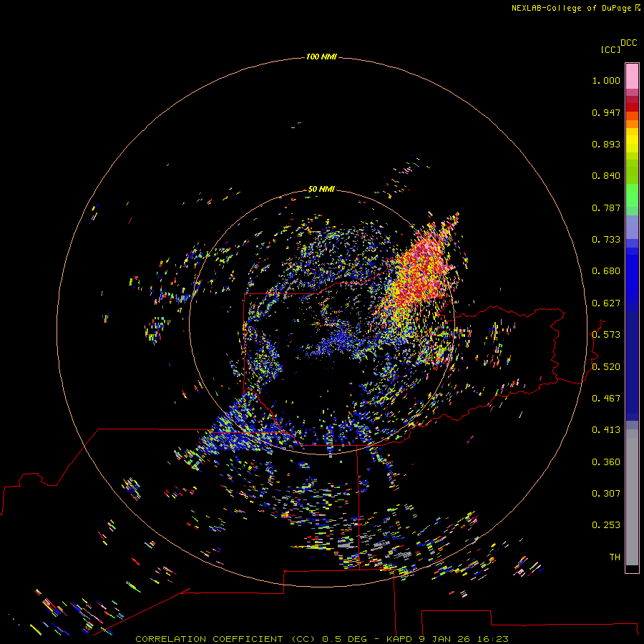
Task: Select the 0.787 legend value
Action: tap(606, 208)
